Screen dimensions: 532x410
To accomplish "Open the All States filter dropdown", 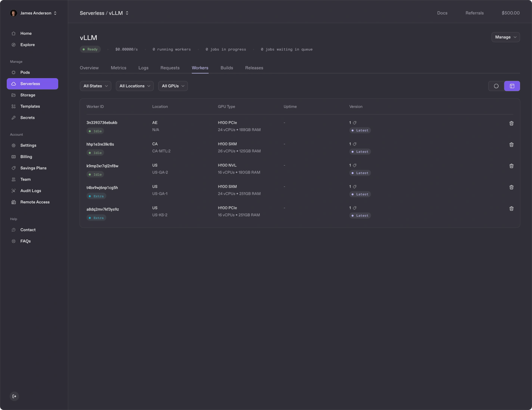I will (x=96, y=86).
